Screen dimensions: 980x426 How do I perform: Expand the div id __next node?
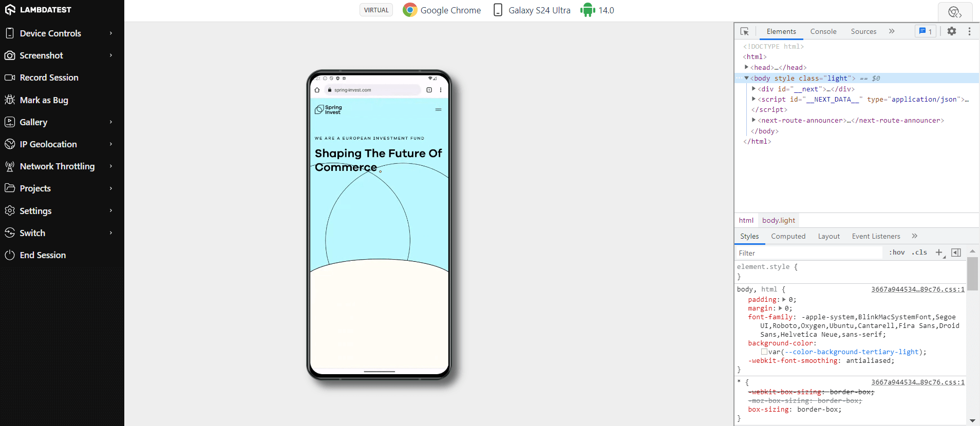(x=753, y=89)
